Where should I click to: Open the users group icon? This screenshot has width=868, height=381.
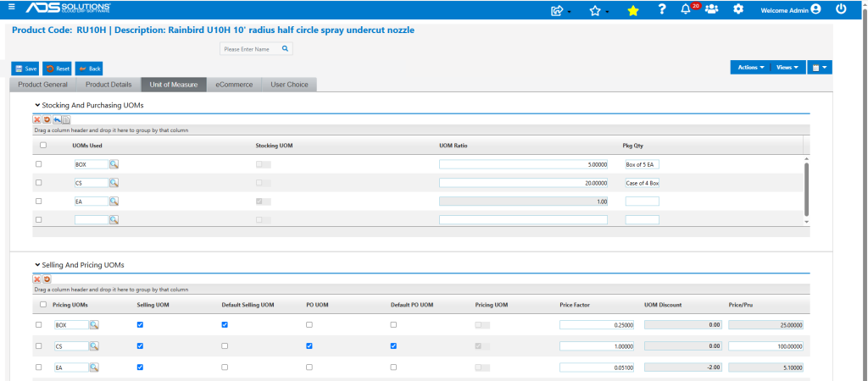pyautogui.click(x=712, y=8)
